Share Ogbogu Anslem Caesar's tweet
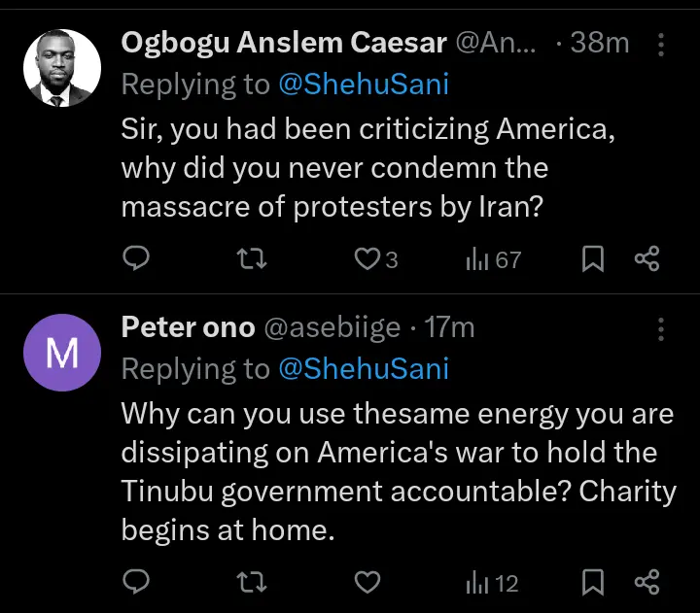The width and height of the screenshot is (700, 613). click(x=647, y=259)
